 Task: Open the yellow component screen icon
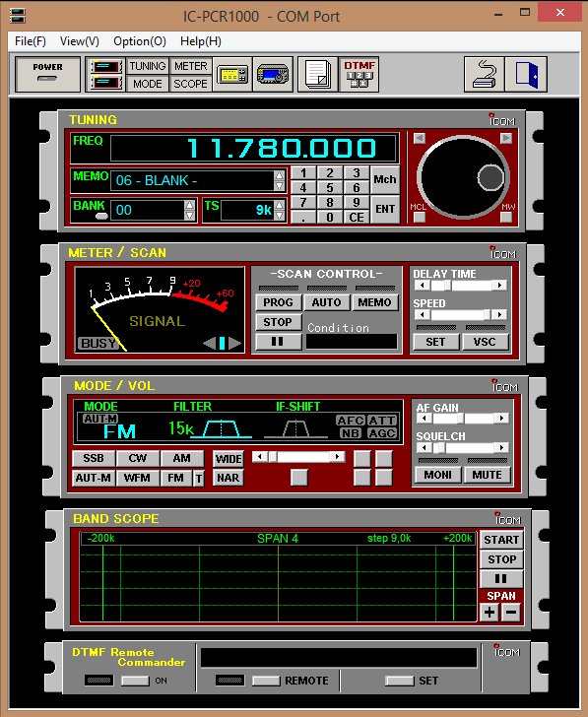232,75
